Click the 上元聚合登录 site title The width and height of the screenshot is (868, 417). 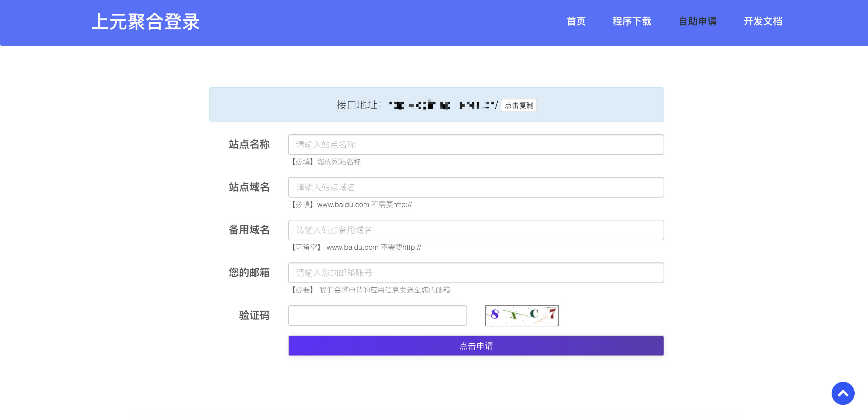[x=146, y=22]
